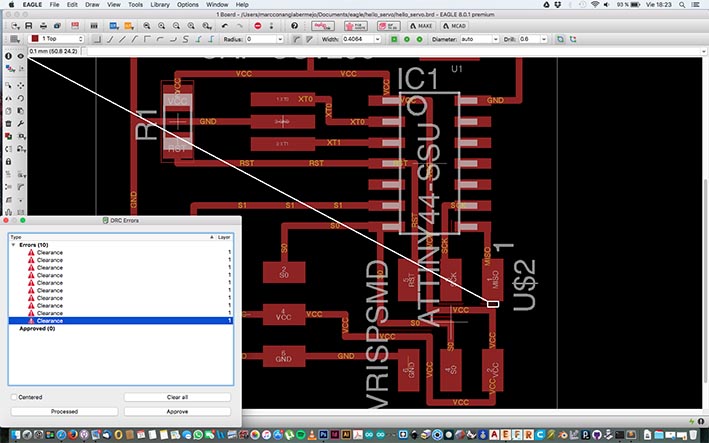
Task: Select the Show eye tool
Action: 21,56
